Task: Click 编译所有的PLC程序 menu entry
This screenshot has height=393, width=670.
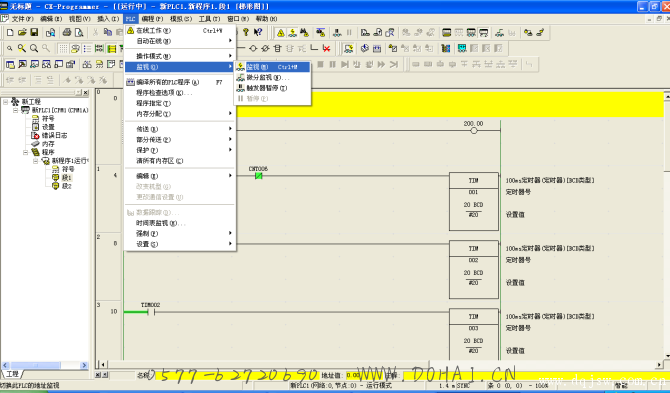Action: (x=180, y=82)
